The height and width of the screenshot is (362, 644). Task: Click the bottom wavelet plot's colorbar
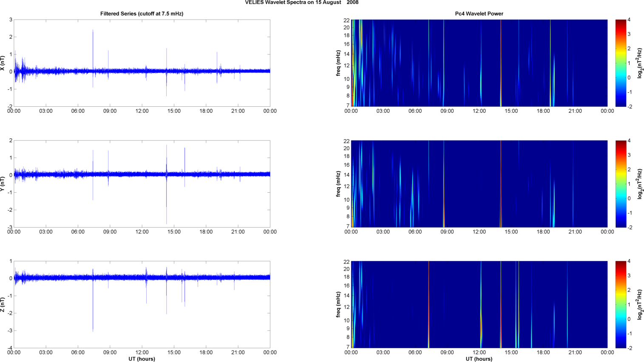pyautogui.click(x=621, y=305)
